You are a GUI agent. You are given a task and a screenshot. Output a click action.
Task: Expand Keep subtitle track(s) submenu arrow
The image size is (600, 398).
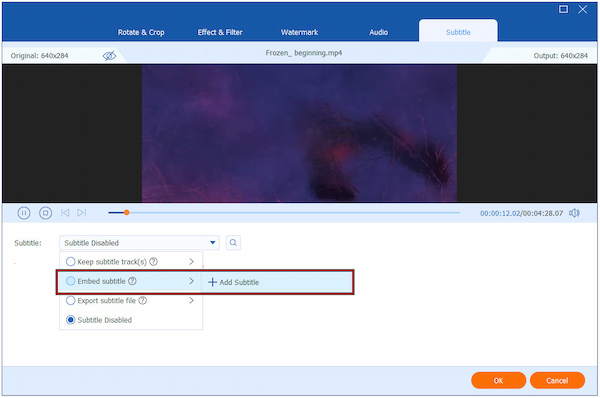pos(191,262)
